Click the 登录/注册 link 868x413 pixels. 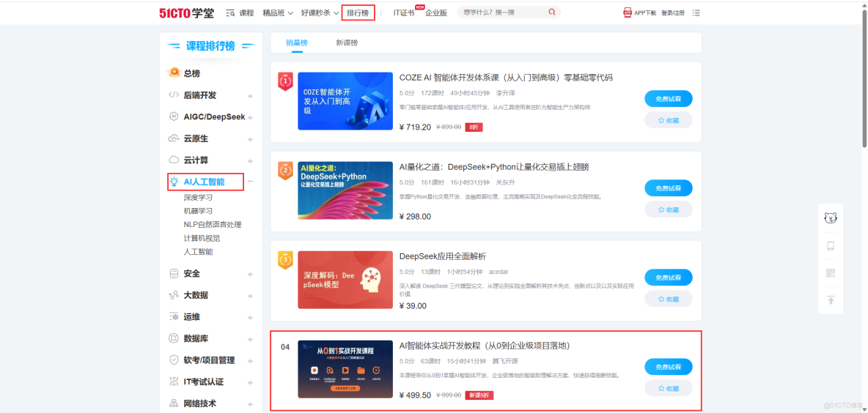(673, 12)
